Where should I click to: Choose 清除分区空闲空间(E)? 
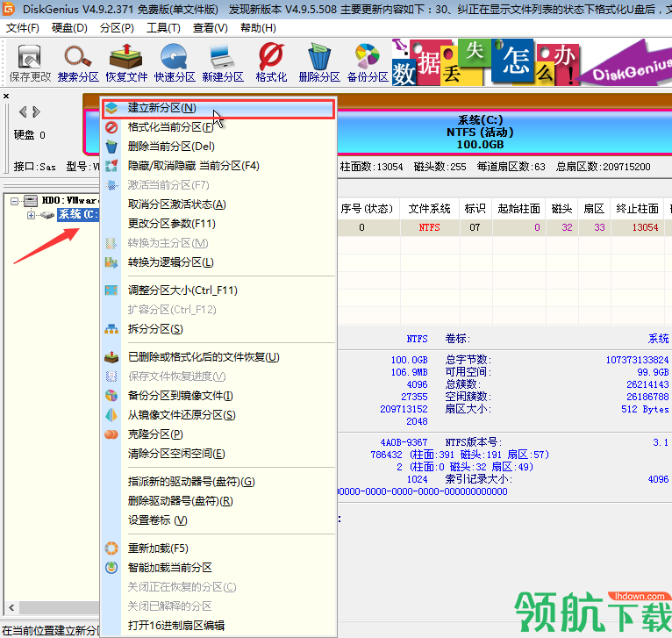click(218, 454)
